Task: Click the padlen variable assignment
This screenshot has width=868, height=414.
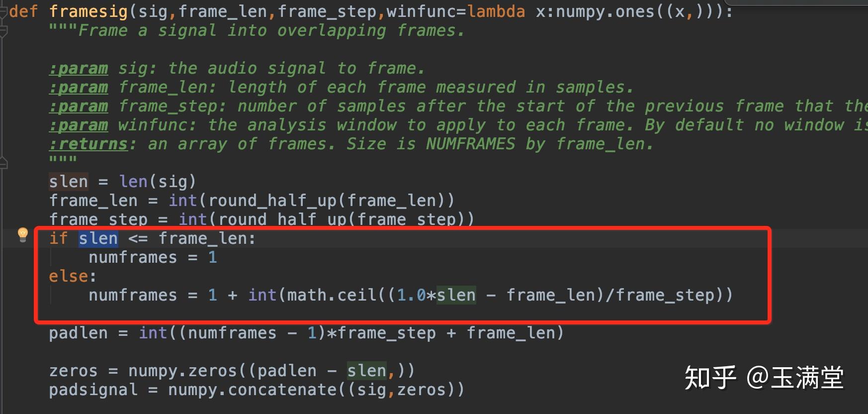Action: [x=78, y=333]
